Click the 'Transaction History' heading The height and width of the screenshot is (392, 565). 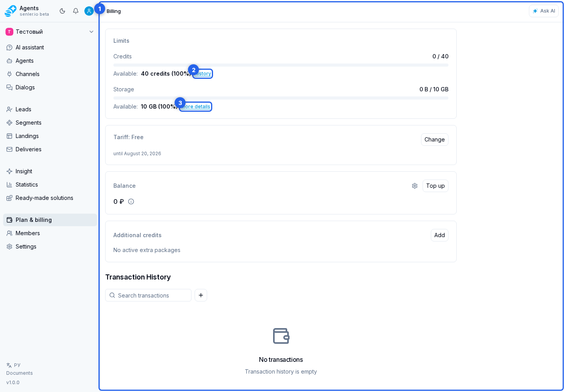[138, 277]
